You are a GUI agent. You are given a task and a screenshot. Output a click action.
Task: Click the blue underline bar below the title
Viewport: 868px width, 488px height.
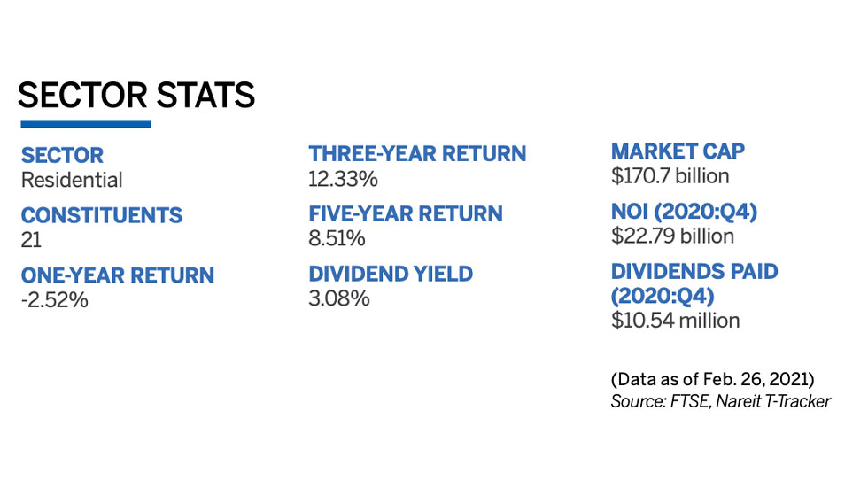pyautogui.click(x=86, y=124)
